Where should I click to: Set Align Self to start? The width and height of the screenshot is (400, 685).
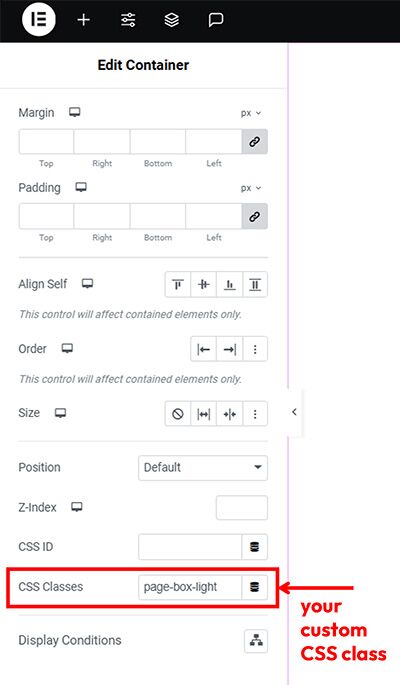point(178,285)
